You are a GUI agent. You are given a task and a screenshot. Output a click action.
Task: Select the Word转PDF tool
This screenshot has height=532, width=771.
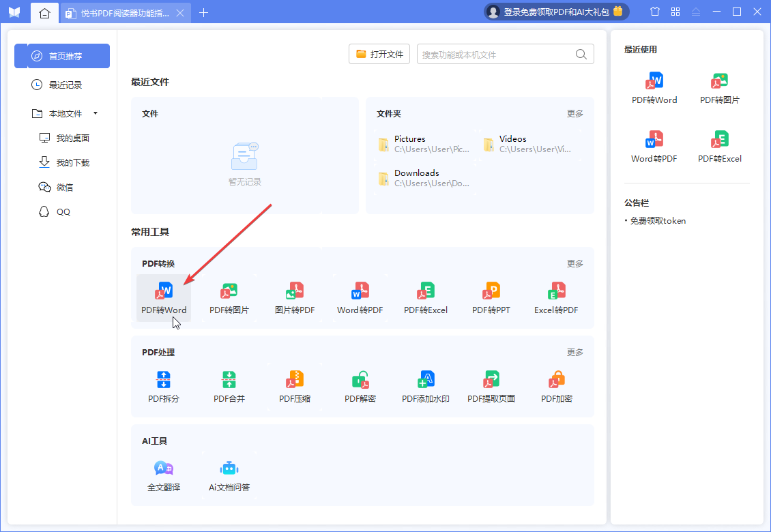click(360, 298)
